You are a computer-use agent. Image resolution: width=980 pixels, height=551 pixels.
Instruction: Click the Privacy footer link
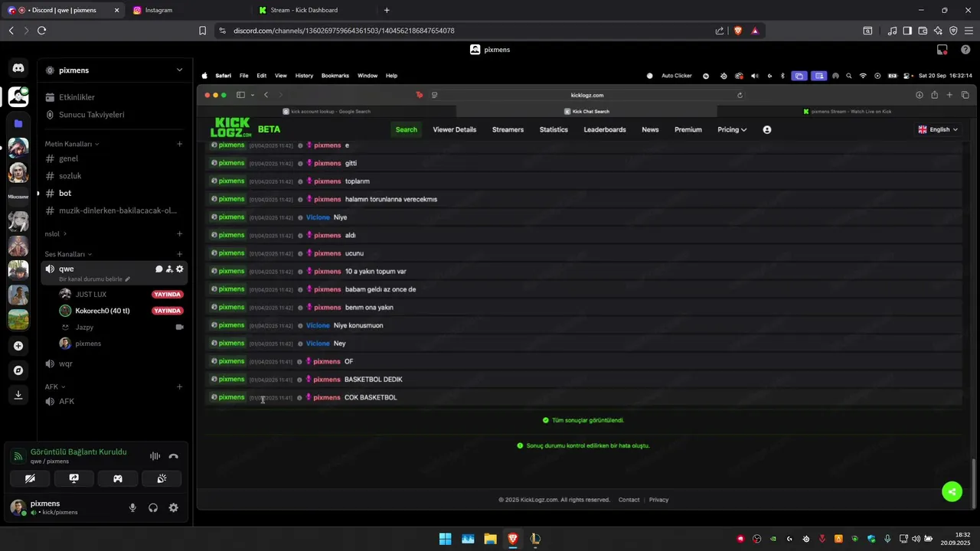click(658, 500)
